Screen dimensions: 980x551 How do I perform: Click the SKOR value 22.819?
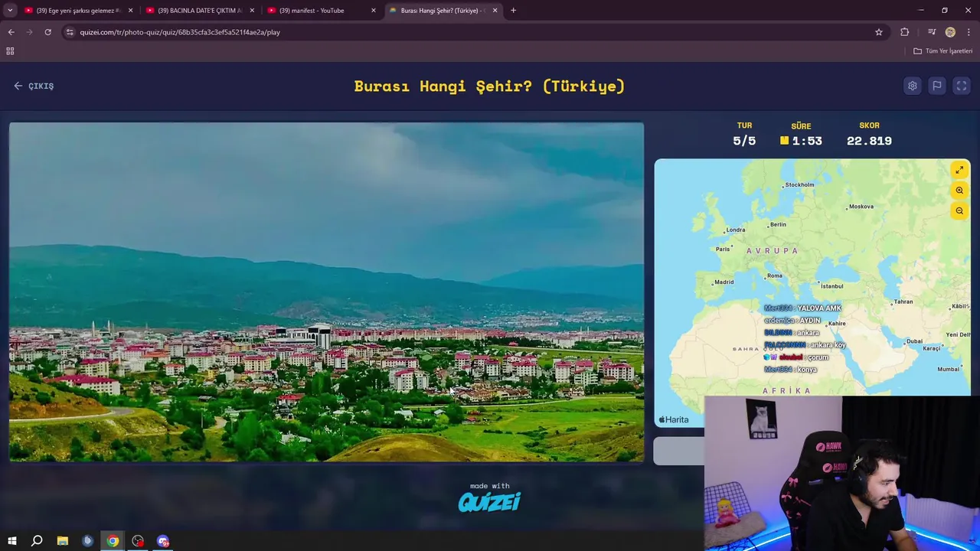pos(869,141)
